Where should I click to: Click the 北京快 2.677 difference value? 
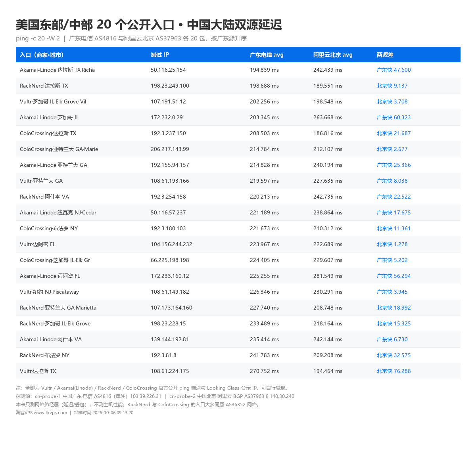pyautogui.click(x=392, y=149)
